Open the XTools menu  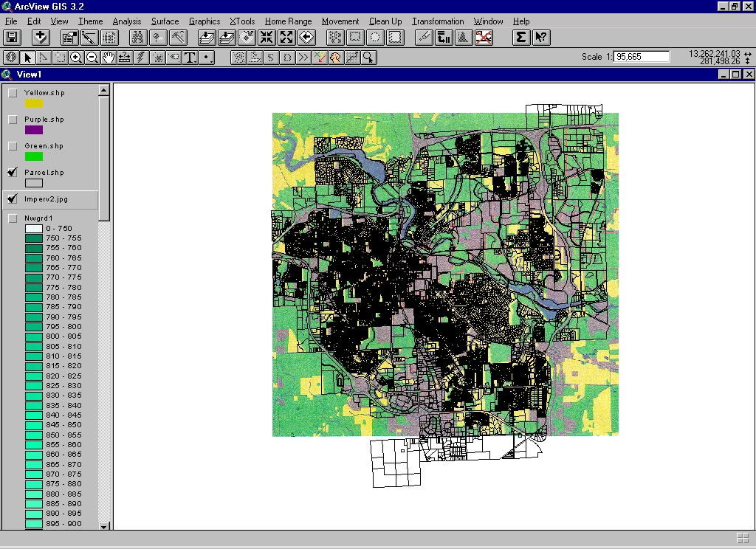(x=242, y=21)
